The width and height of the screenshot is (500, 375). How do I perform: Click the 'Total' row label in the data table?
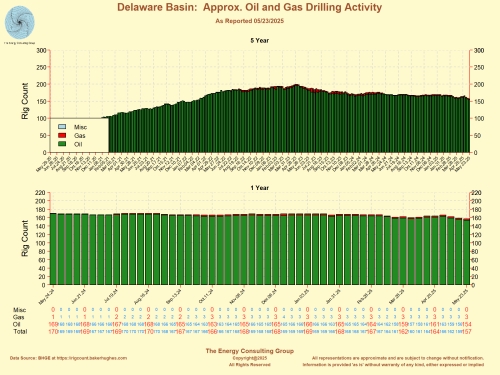point(20,332)
